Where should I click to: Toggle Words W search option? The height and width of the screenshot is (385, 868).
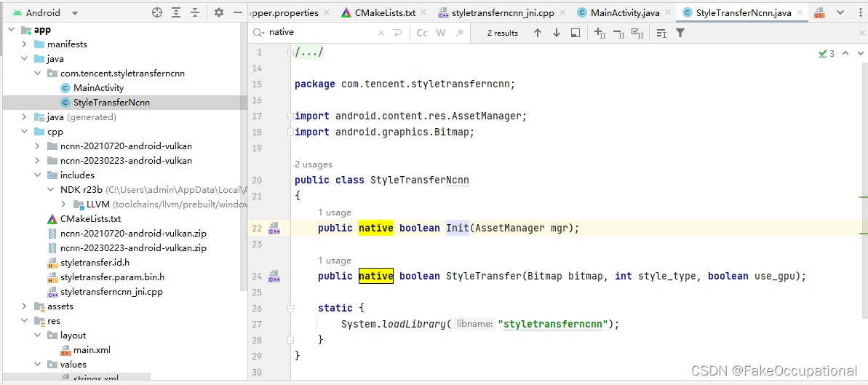click(441, 33)
